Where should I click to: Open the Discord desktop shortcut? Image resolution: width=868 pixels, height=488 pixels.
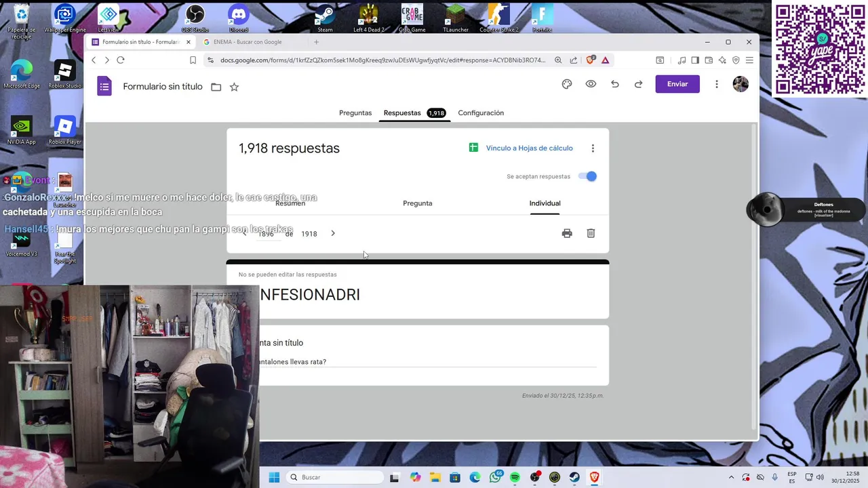pyautogui.click(x=239, y=18)
